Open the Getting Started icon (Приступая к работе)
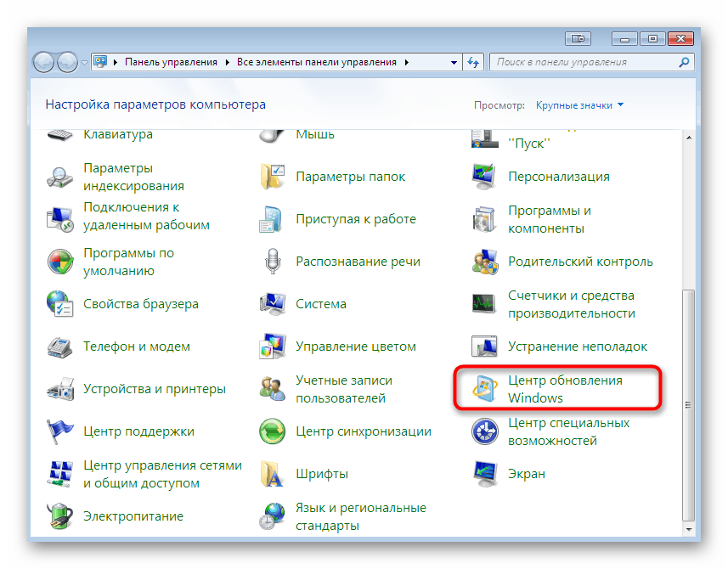Viewport: 728px width, 569px height. (x=273, y=219)
